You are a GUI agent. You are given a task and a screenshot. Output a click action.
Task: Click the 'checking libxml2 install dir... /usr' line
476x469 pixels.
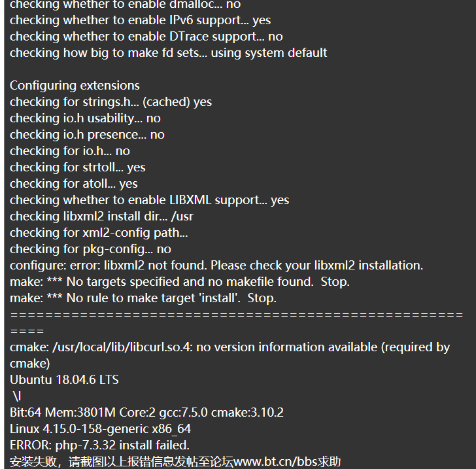101,217
